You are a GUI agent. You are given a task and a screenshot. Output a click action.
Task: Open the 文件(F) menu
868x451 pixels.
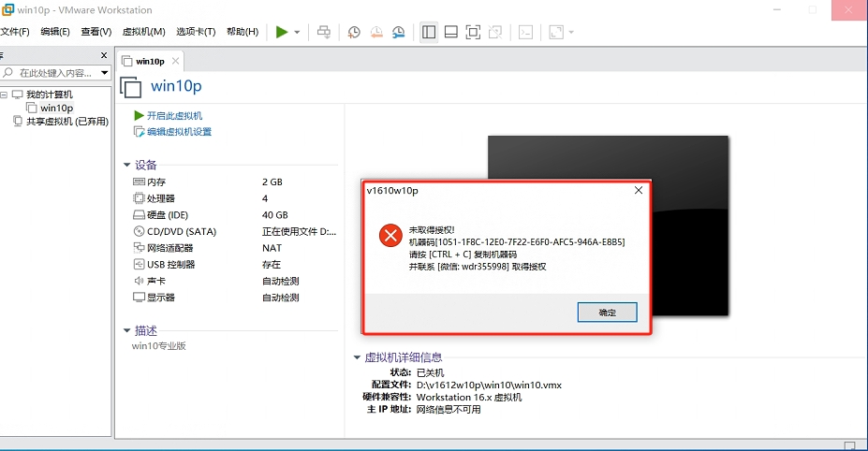click(15, 32)
